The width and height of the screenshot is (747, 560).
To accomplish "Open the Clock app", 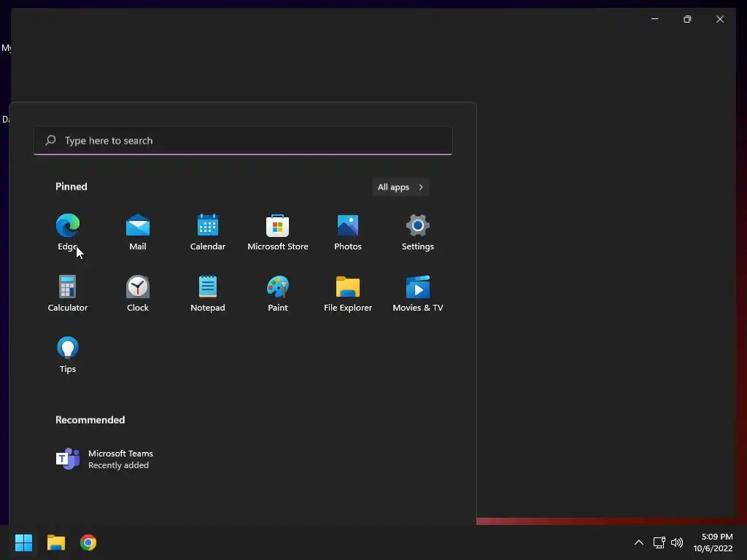I will point(138,294).
